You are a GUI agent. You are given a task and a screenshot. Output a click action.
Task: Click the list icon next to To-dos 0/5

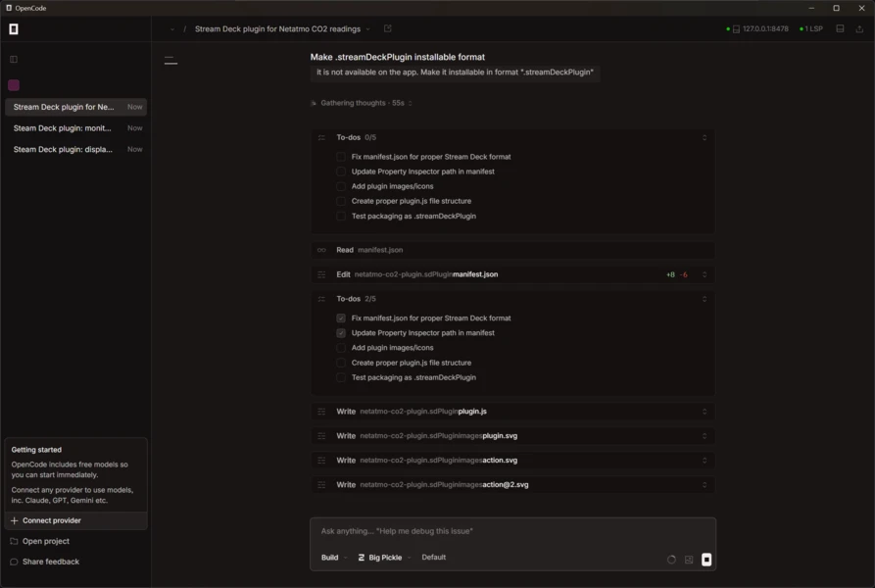coord(322,137)
